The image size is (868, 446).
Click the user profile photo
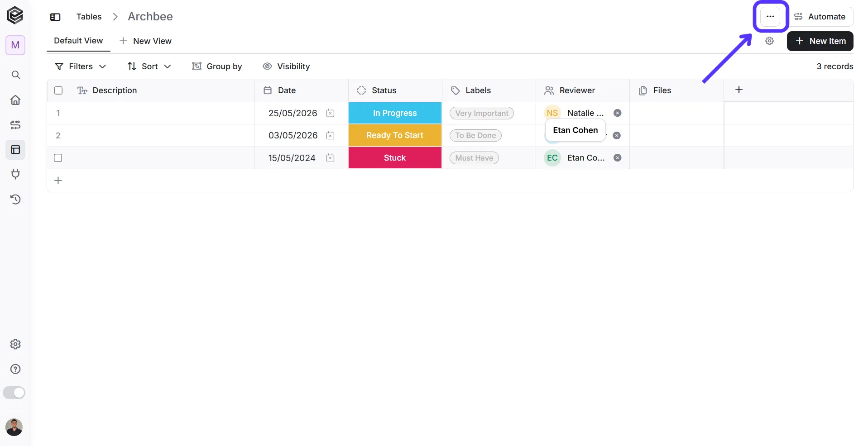tap(14, 427)
